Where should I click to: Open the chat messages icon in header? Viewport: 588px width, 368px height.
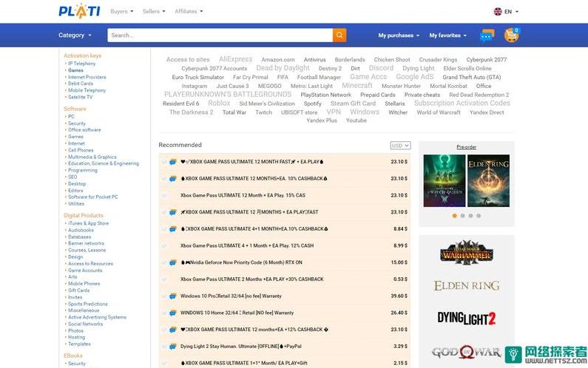(x=487, y=35)
